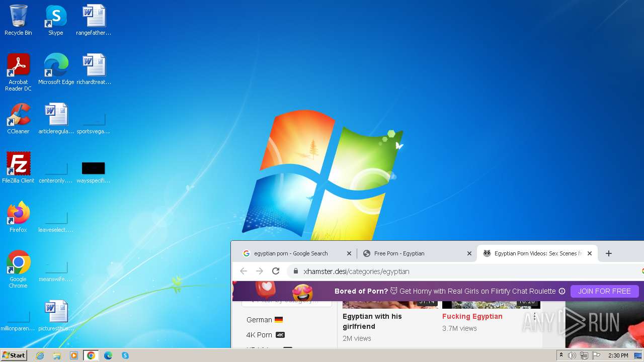This screenshot has height=362, width=644.
Task: Go back in Chrome
Action: coord(244,271)
